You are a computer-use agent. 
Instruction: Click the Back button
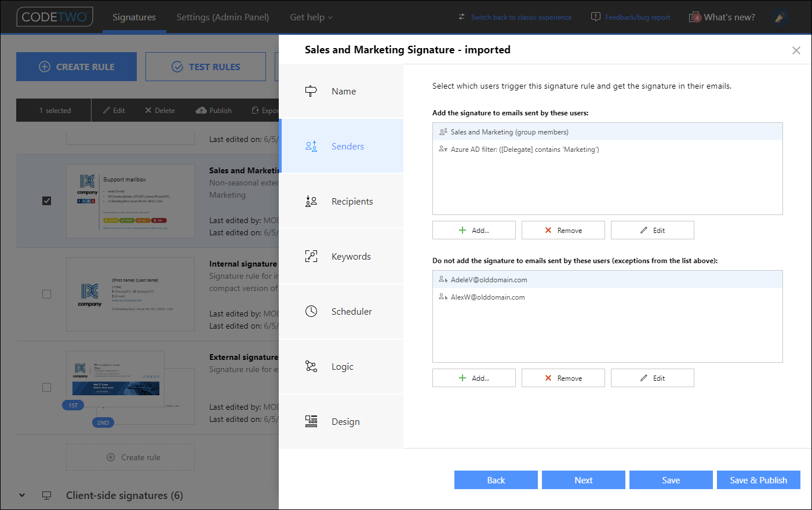tap(496, 480)
